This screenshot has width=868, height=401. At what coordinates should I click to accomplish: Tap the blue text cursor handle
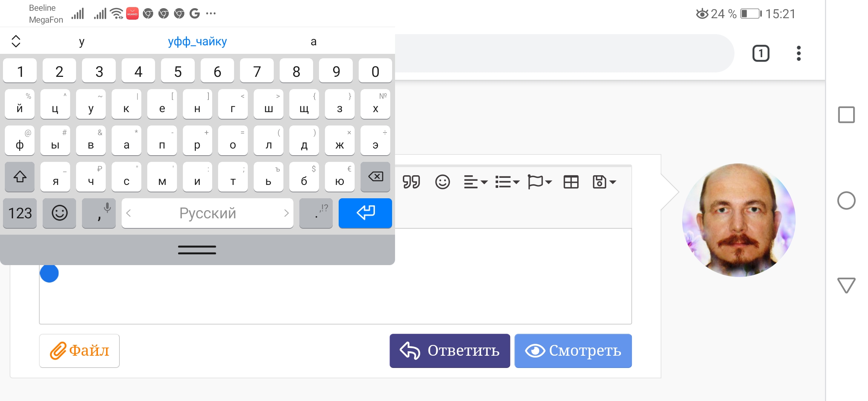(x=49, y=273)
